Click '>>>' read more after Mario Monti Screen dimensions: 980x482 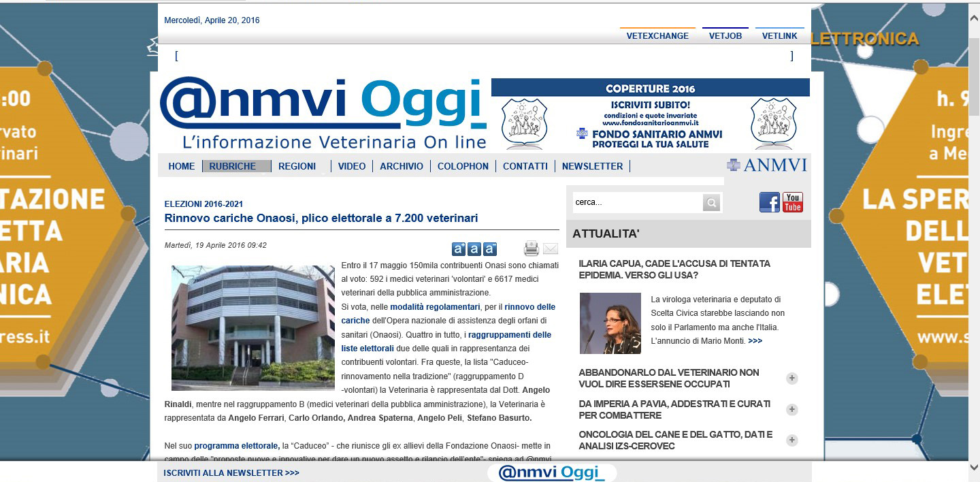(755, 340)
